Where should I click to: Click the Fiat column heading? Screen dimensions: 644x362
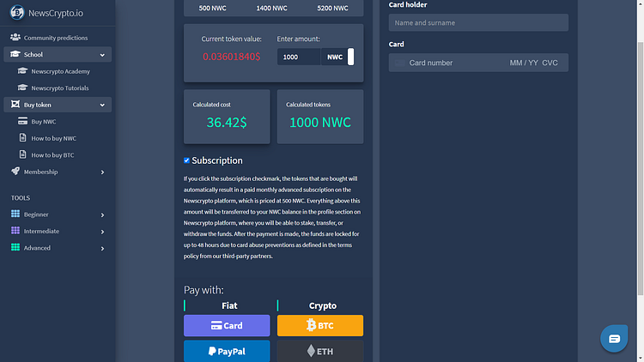click(229, 305)
